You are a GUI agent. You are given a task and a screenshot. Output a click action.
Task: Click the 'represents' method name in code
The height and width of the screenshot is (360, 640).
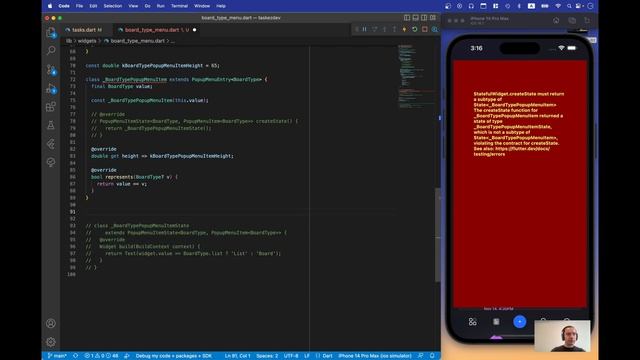[x=119, y=177]
